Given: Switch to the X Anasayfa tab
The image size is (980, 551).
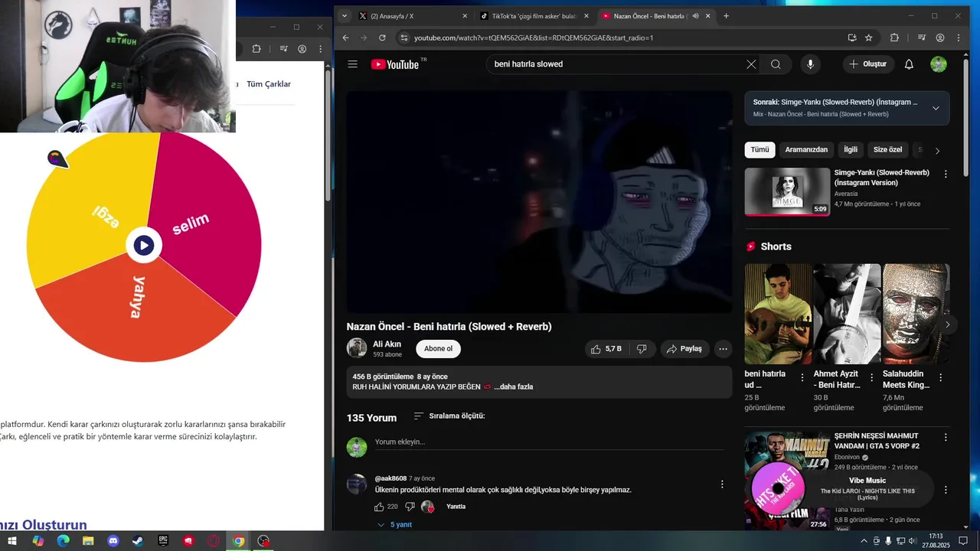Looking at the screenshot, I should (x=413, y=16).
